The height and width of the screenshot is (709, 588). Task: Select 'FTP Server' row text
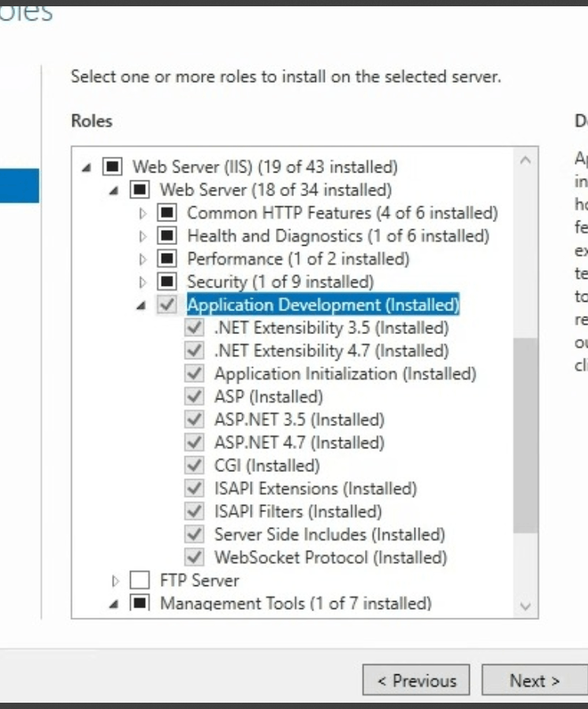click(199, 581)
